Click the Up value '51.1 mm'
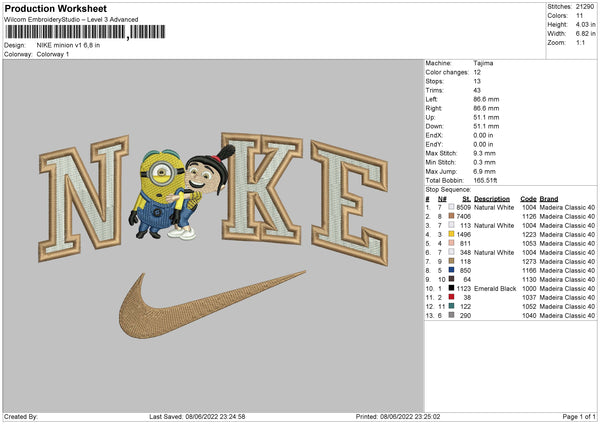Viewport: 600px width, 424px height. click(486, 117)
